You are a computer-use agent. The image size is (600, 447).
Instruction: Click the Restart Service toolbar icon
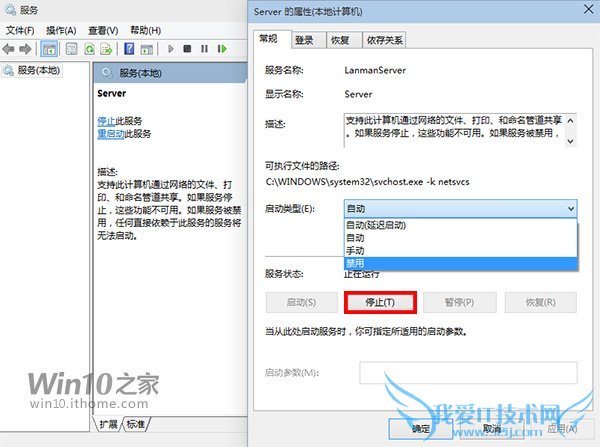tap(222, 49)
